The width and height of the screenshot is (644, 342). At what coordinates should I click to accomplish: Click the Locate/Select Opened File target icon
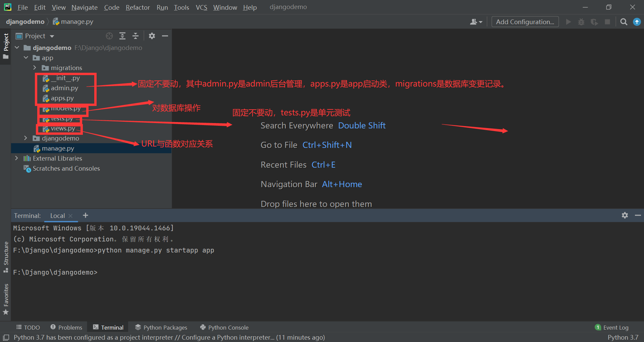pyautogui.click(x=109, y=36)
